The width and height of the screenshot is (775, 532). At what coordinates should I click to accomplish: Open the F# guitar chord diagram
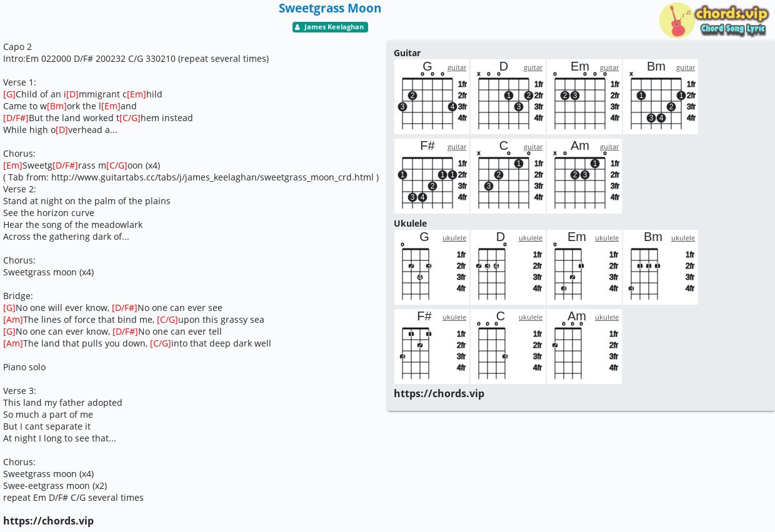432,176
